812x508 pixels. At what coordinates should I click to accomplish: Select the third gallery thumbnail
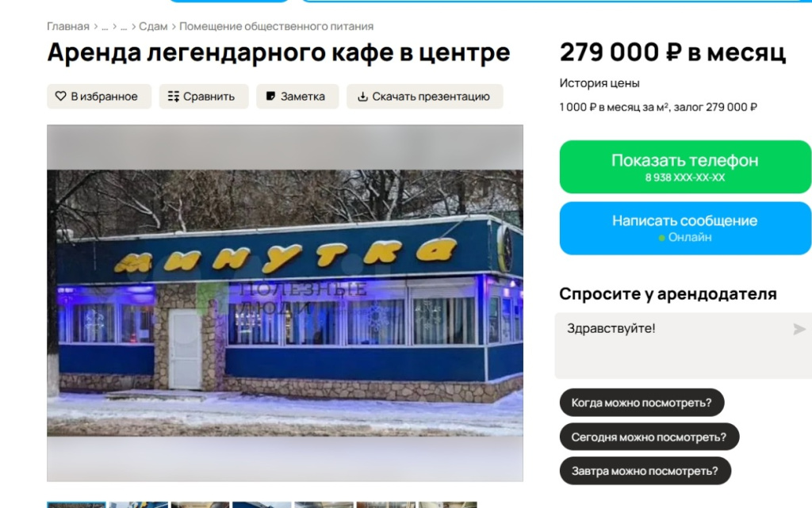[200, 504]
